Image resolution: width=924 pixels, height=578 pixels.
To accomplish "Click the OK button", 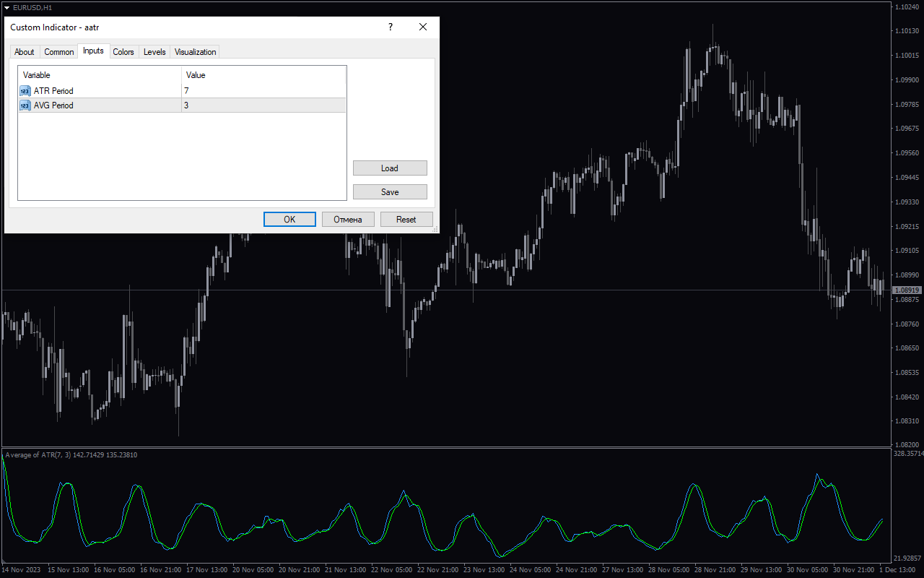I will click(289, 219).
